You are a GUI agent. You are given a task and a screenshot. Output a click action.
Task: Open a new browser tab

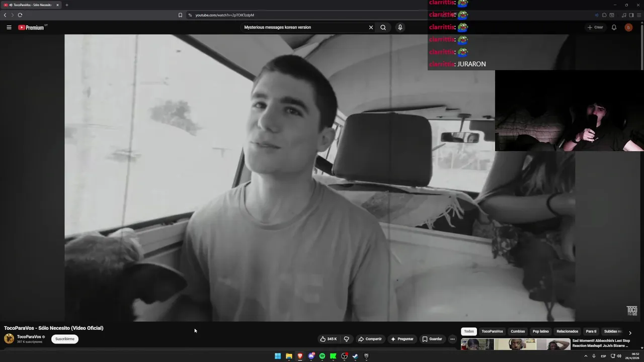[66, 5]
